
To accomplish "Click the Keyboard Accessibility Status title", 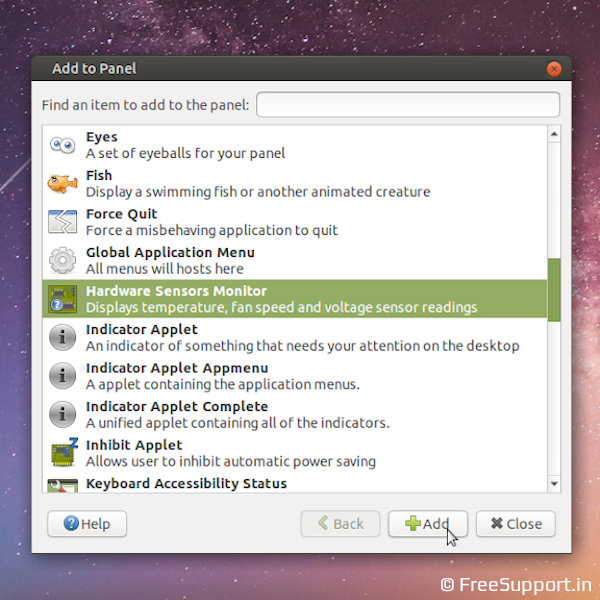I will click(x=186, y=484).
